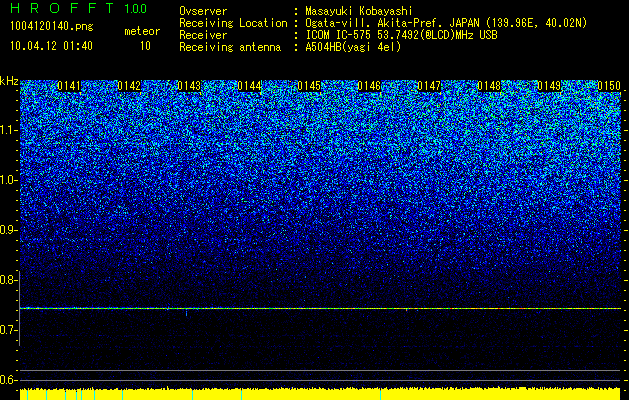
Task: Click the word meteor in header
Action: point(142,31)
